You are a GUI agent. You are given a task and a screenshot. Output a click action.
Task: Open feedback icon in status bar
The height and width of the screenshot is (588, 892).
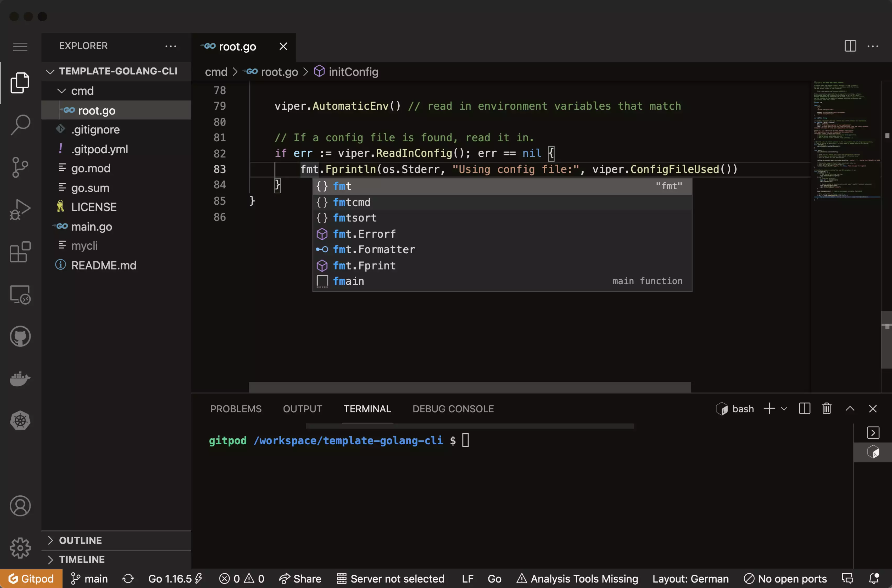[847, 579]
